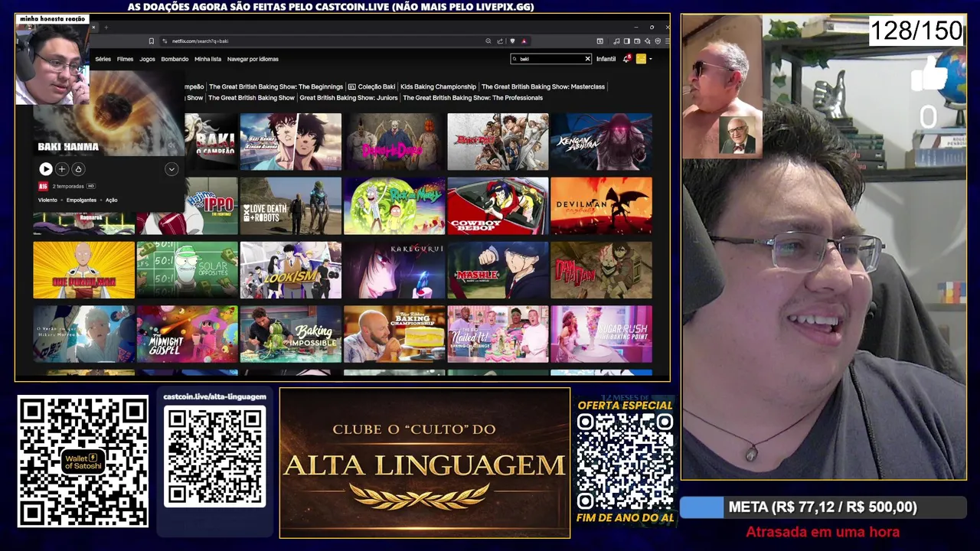Click the 2 temporadas text
The image size is (980, 551).
(x=67, y=186)
